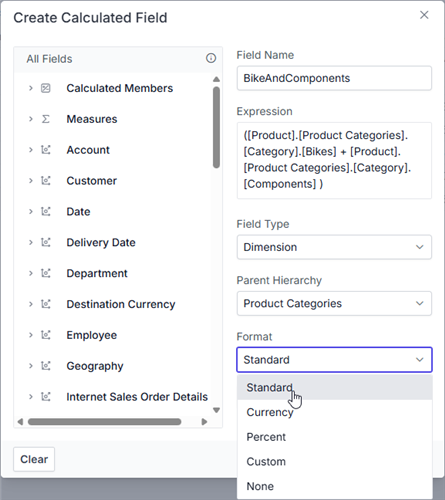The height and width of the screenshot is (500, 445).
Task: Click the Calculated Members node icon
Action: (x=46, y=88)
